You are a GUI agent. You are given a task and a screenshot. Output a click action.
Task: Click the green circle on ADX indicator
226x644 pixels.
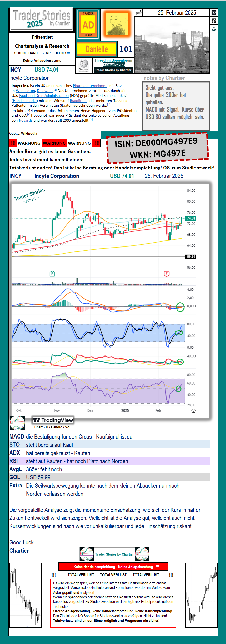180,362
